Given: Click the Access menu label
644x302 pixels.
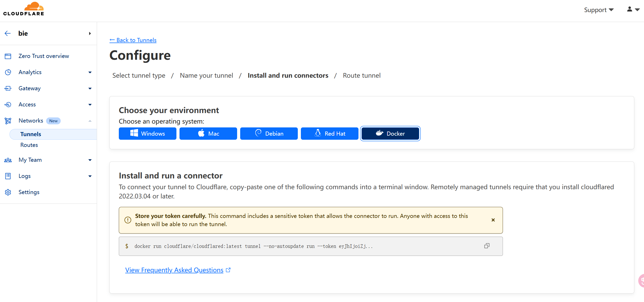Looking at the screenshot, I should (27, 104).
